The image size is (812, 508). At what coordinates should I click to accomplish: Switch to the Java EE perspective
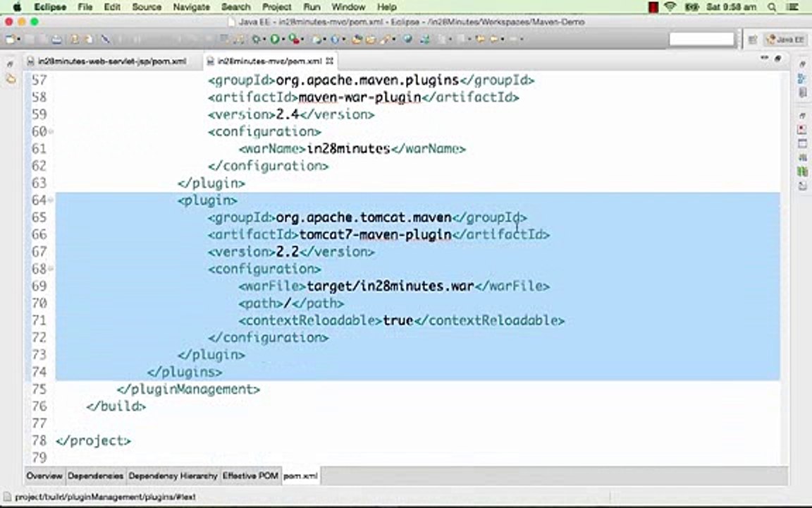click(785, 40)
